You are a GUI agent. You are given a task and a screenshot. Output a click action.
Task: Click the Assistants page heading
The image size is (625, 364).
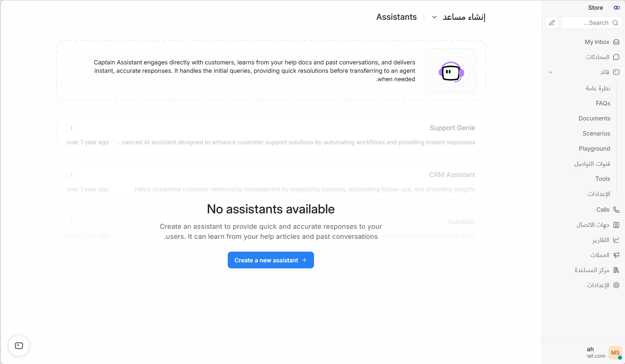coord(396,17)
